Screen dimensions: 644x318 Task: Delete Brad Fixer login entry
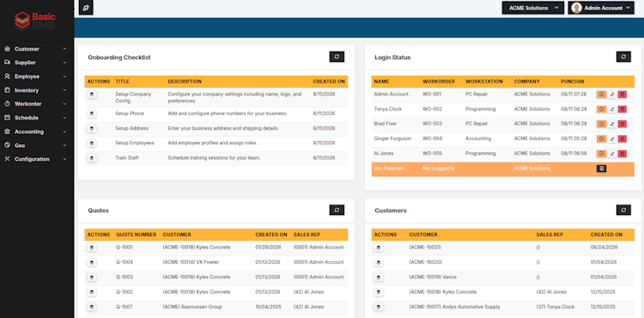click(623, 124)
